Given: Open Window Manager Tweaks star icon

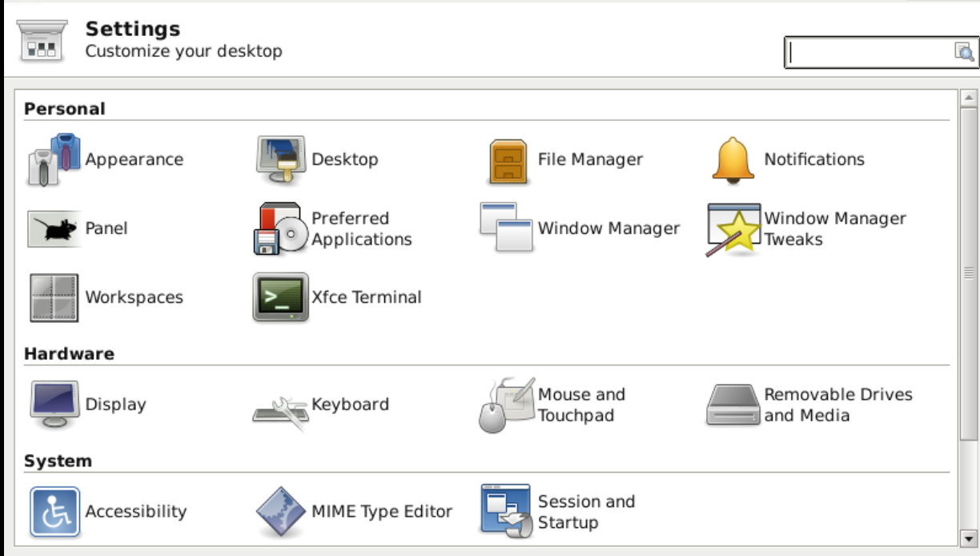Looking at the screenshot, I should pos(733,229).
